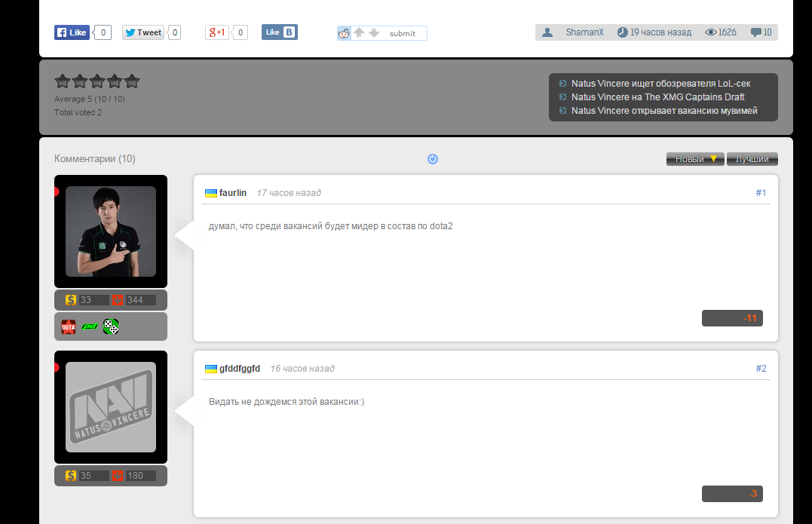Screen dimensions: 812x524
Task: Click faurlin's gold coin icon with 33
Action: pos(71,300)
